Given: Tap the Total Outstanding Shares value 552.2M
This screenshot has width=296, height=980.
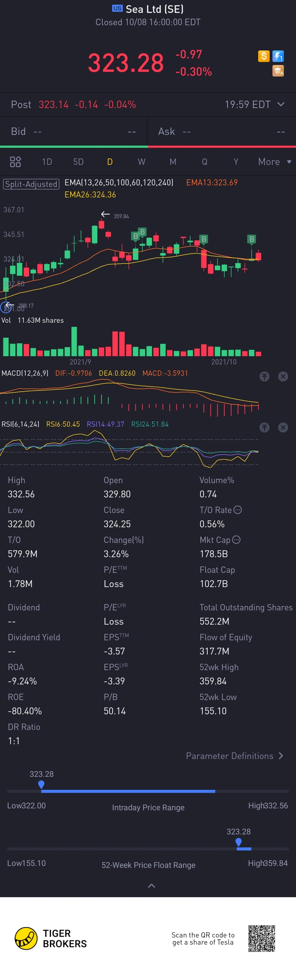Looking at the screenshot, I should coord(215,621).
